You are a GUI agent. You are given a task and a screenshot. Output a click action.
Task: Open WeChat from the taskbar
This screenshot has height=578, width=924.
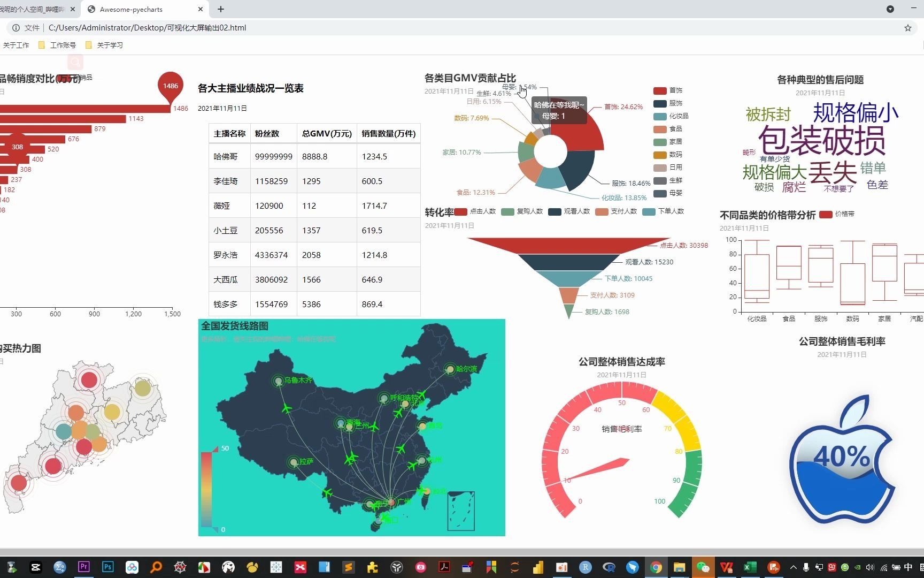click(x=703, y=567)
